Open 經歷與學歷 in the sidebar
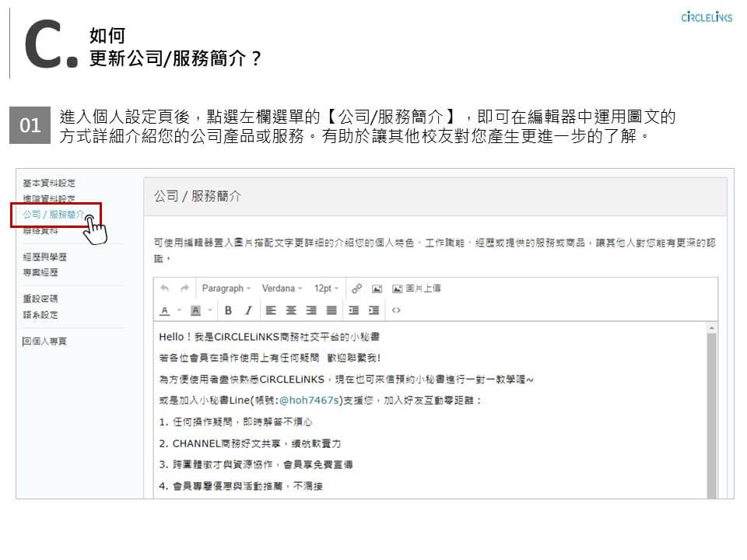 (x=45, y=257)
